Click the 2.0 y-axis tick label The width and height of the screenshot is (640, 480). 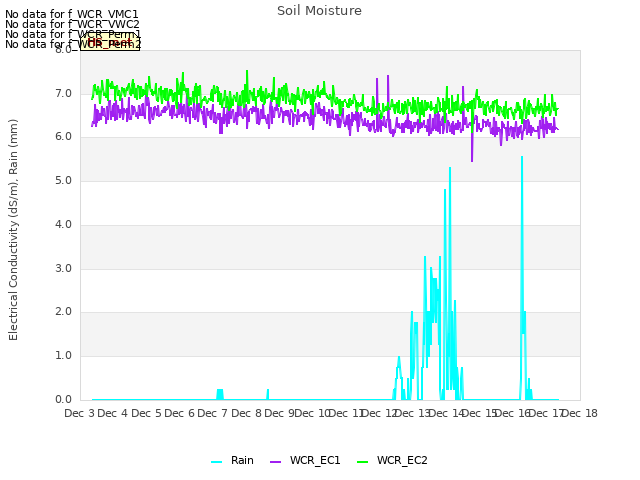[63, 312]
